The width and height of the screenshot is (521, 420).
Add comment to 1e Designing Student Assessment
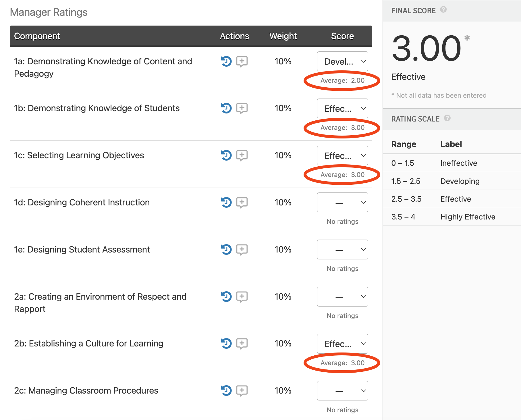click(x=242, y=250)
